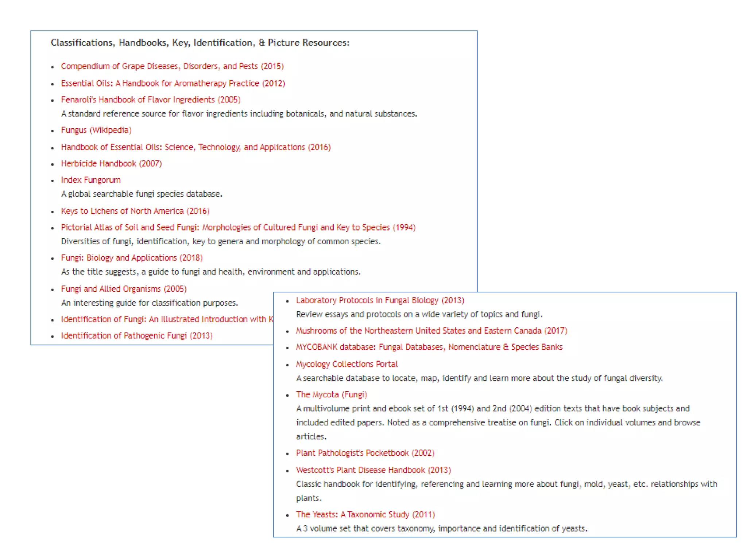Image resolution: width=747 pixels, height=560 pixels.
Task: Visit the Mycology Collections Portal link
Action: click(347, 364)
